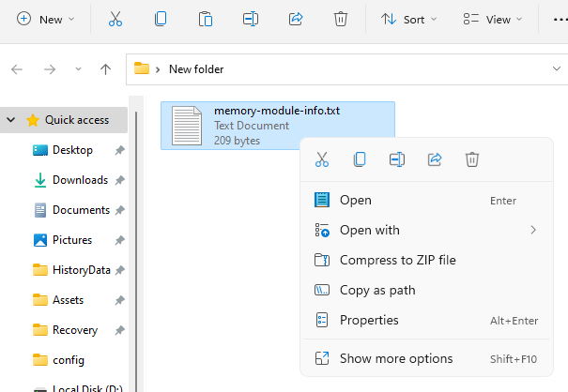Choose Compress to ZIP file
568x392 pixels.
[x=397, y=260]
